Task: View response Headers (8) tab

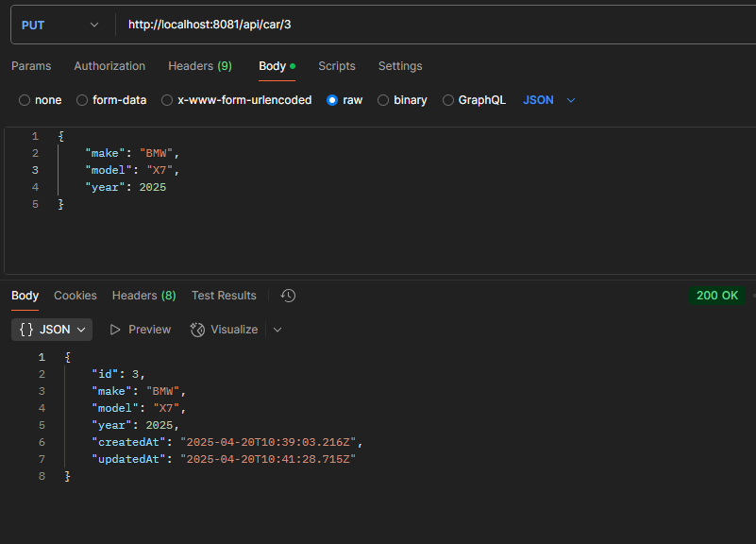Action: (x=144, y=296)
